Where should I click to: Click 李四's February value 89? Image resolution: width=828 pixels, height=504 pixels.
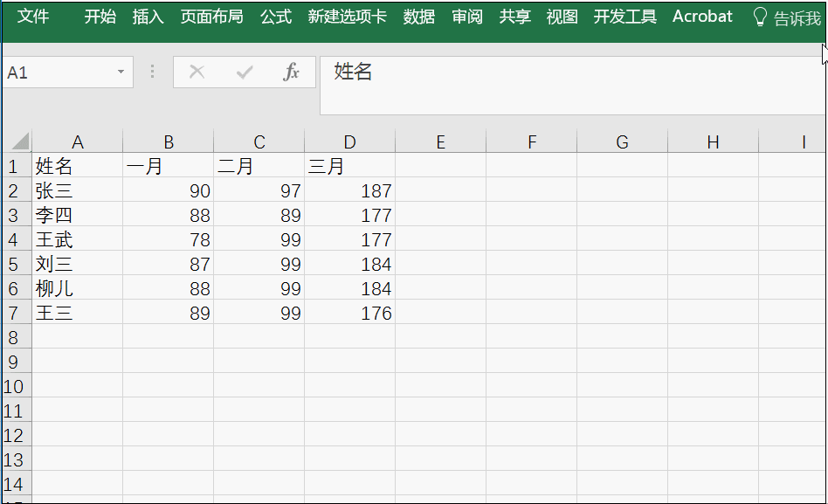click(259, 215)
